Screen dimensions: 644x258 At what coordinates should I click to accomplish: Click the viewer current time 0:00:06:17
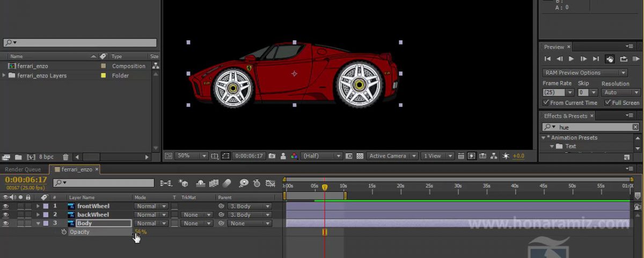pyautogui.click(x=249, y=156)
